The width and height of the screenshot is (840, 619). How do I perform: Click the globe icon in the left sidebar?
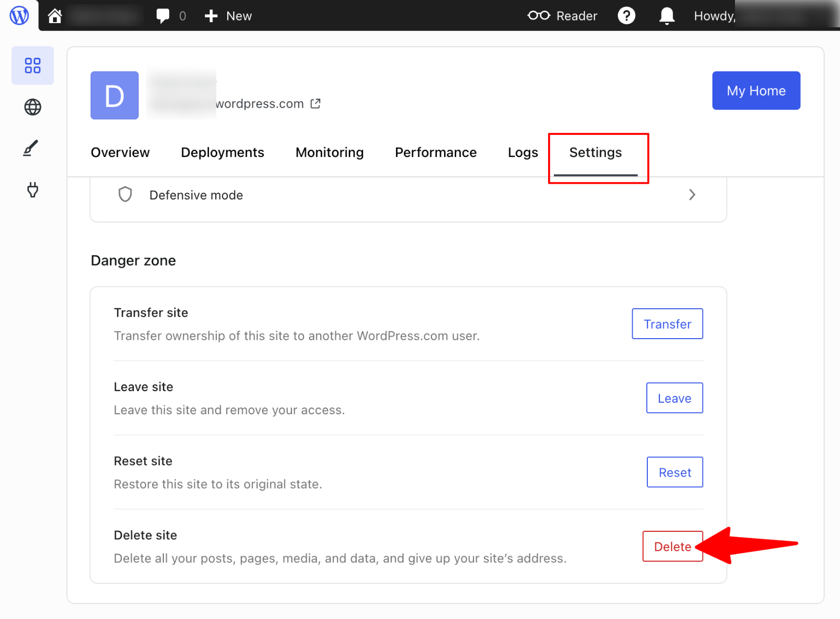tap(33, 107)
